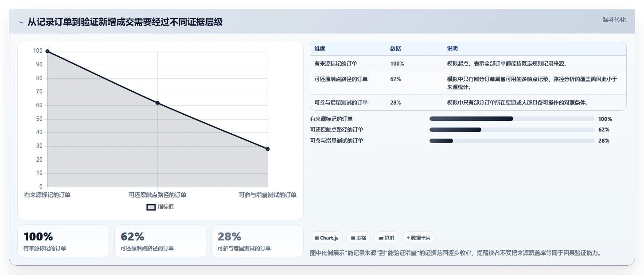
Task: Click the 100% label beside the progress bar
Action: coord(605,119)
